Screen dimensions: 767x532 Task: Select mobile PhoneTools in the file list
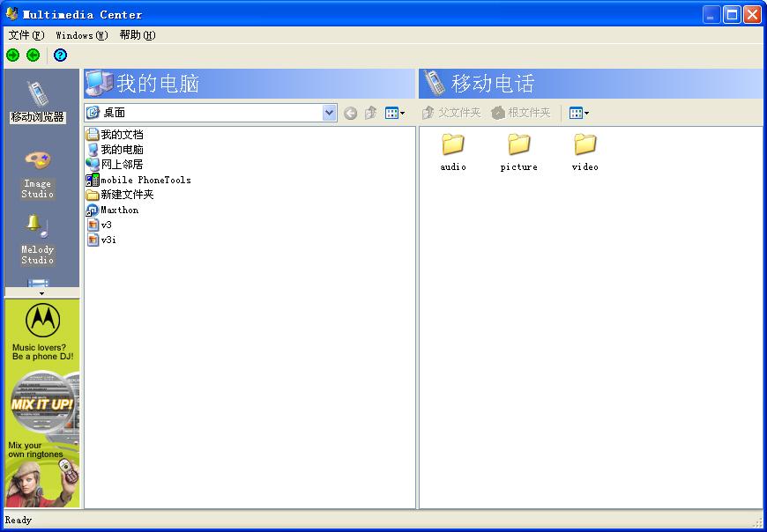[145, 180]
